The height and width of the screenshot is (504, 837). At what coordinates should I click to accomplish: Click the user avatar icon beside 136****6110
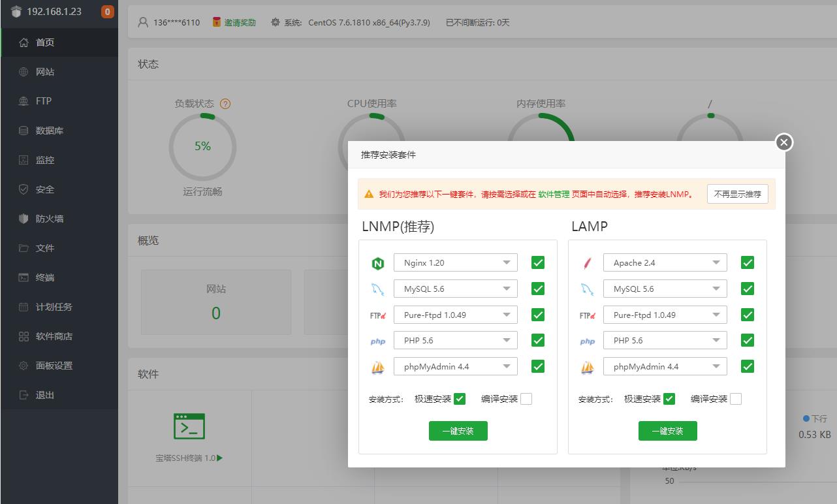143,22
